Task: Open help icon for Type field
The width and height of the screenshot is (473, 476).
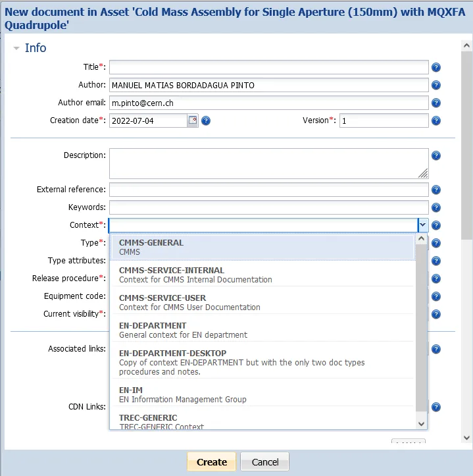Action: [x=436, y=243]
